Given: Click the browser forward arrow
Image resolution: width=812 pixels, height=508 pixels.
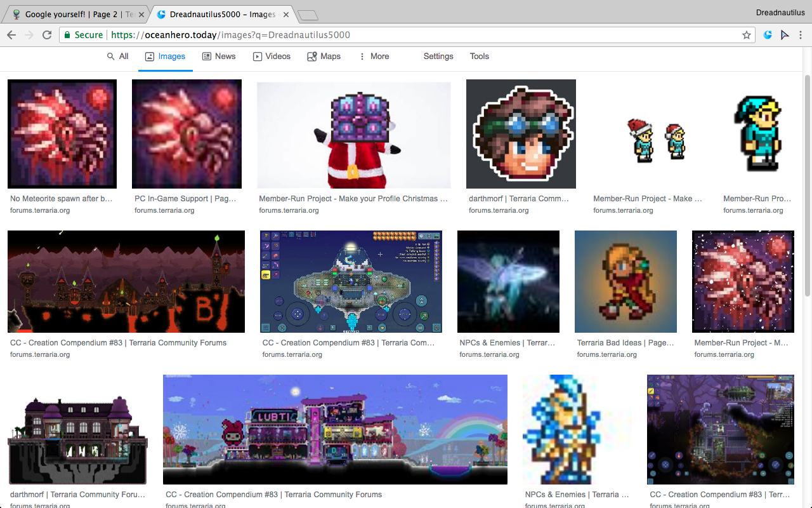Looking at the screenshot, I should tap(29, 35).
